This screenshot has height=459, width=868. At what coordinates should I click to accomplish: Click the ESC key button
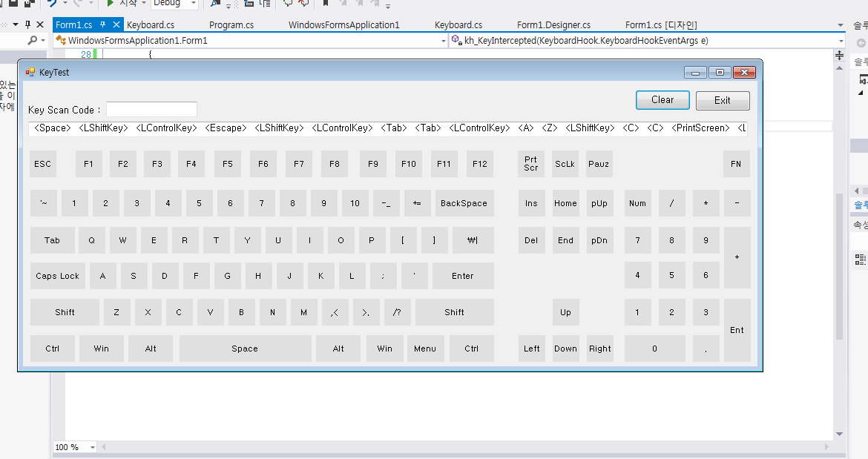coord(42,164)
